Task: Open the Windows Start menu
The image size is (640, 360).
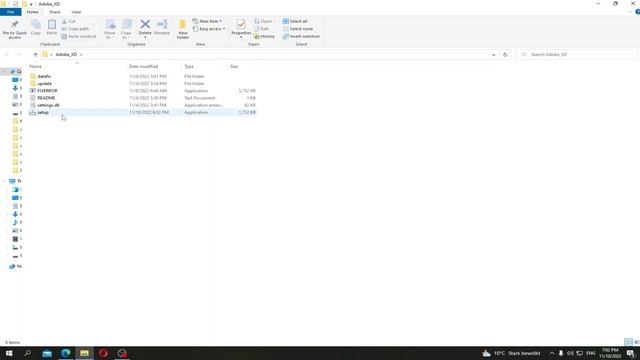Action: click(x=9, y=353)
